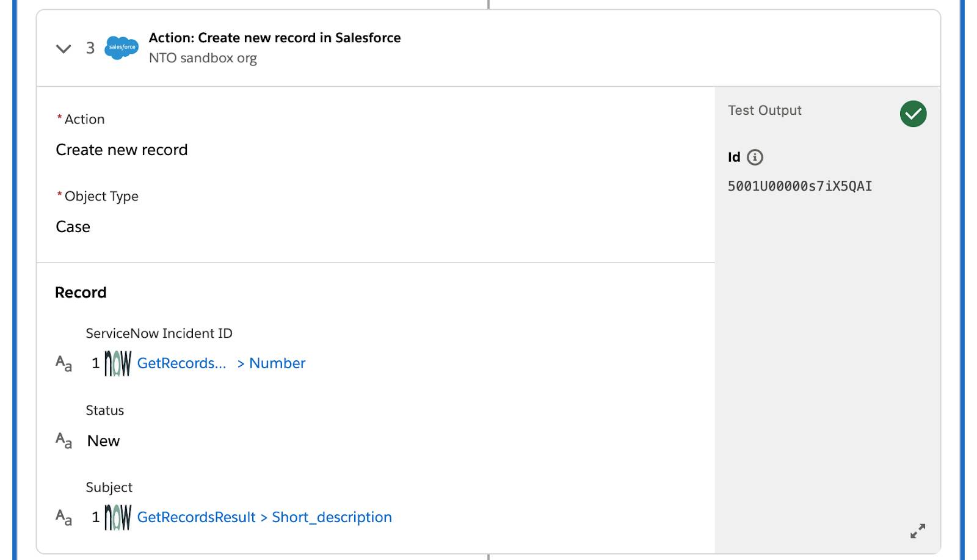Click the ServiceNow logo in Subject field

pyautogui.click(x=118, y=517)
